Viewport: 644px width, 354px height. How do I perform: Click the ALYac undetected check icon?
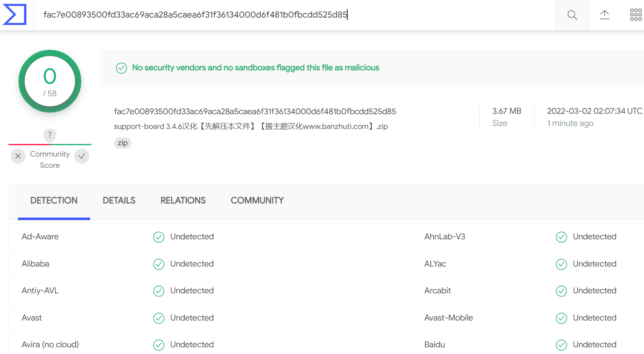click(x=561, y=264)
